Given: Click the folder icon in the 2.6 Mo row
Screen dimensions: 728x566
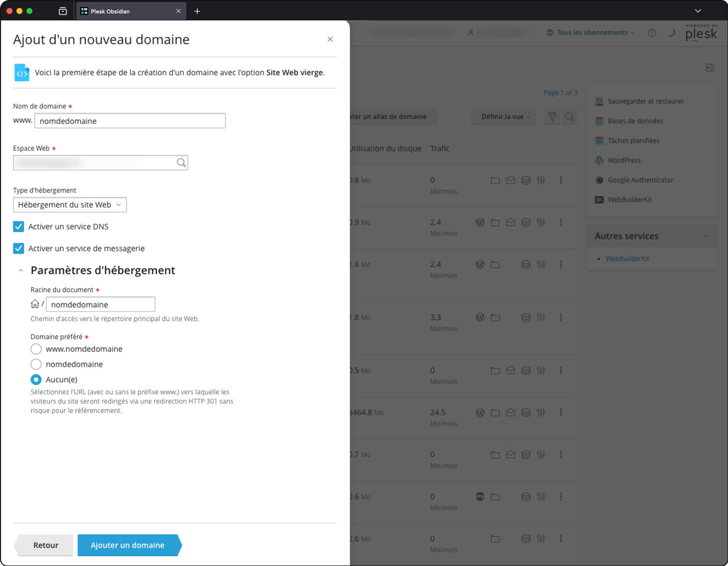Looking at the screenshot, I should click(495, 539).
